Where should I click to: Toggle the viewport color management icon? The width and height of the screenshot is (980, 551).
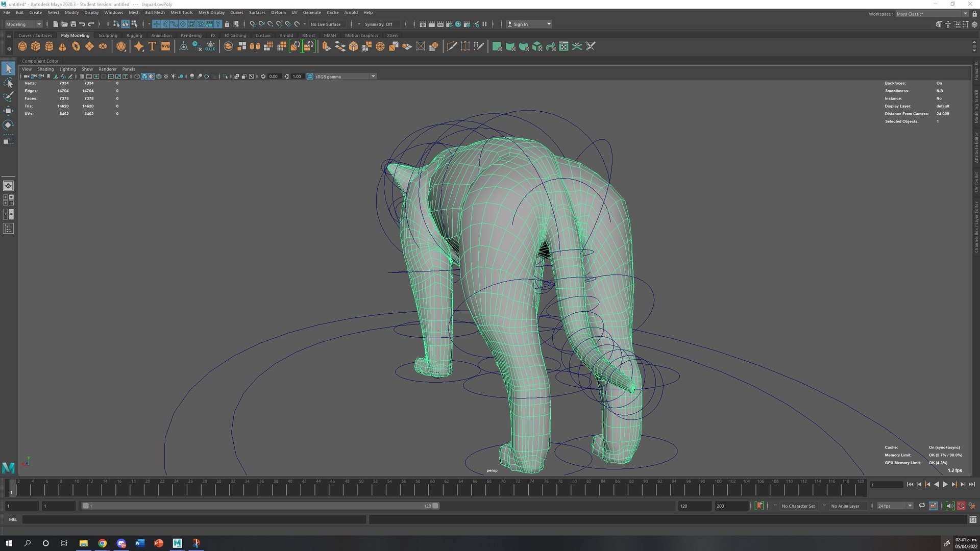click(x=310, y=77)
